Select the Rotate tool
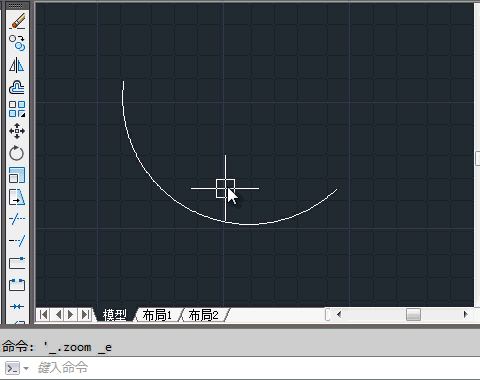480x380 pixels. [x=17, y=153]
